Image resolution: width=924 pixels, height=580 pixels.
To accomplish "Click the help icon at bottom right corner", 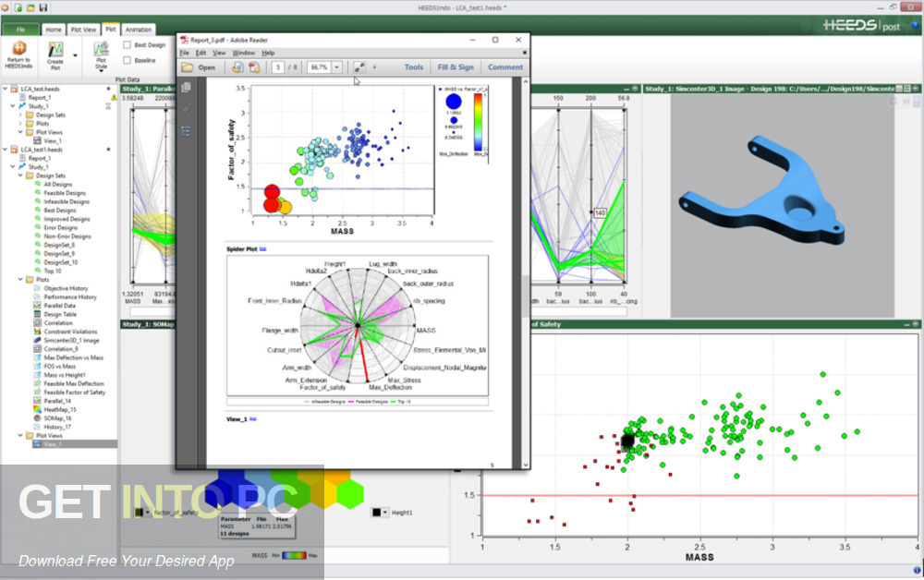I will click(917, 570).
